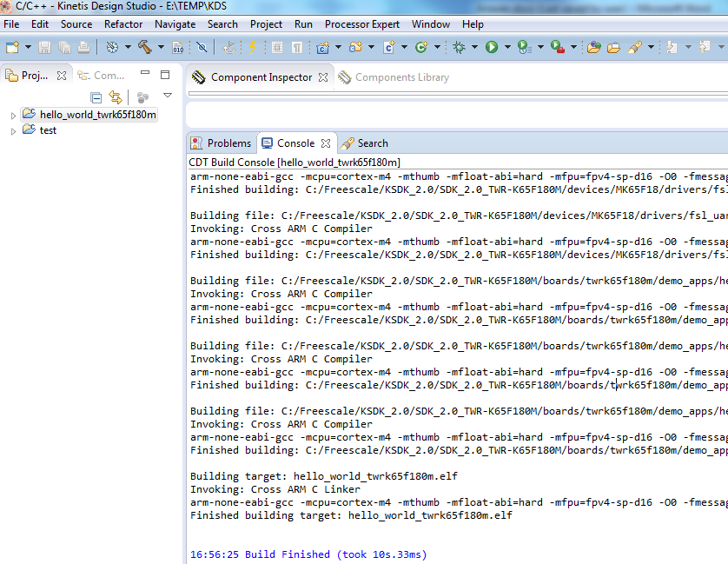
Task: Run hello_world using the green Run icon
Action: click(x=491, y=47)
